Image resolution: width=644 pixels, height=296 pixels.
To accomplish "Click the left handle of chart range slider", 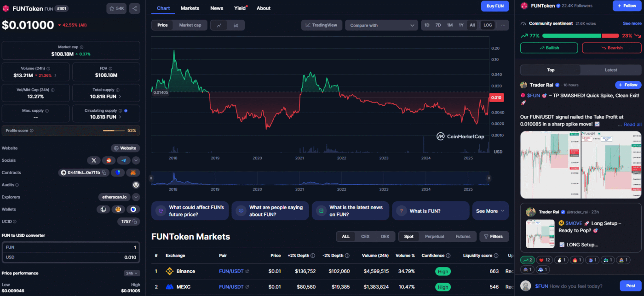I will click(151, 178).
